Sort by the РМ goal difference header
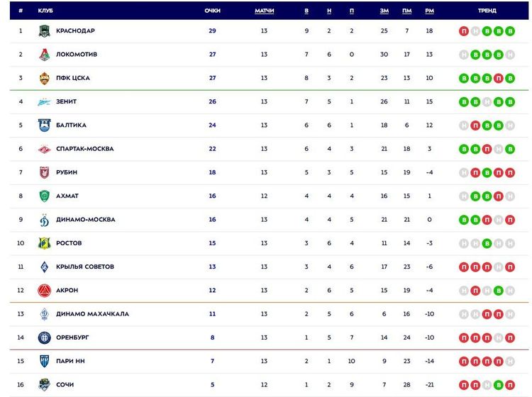Image resolution: width=532 pixels, height=397 pixels. tap(429, 11)
